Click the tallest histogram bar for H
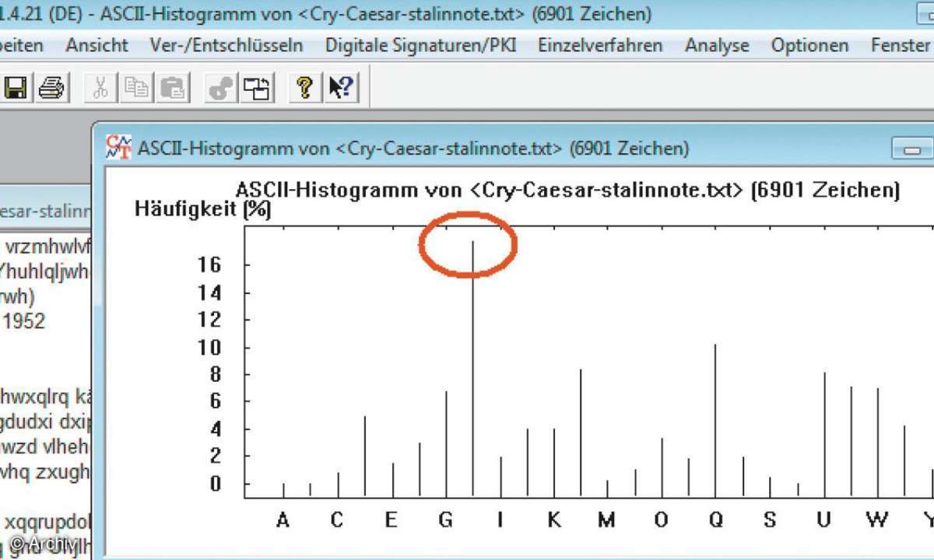 (472, 369)
